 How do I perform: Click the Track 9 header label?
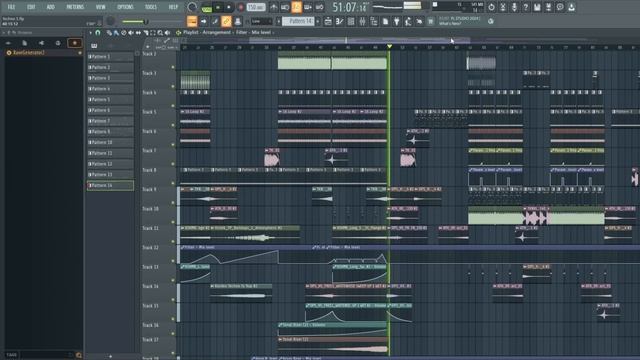coord(149,189)
